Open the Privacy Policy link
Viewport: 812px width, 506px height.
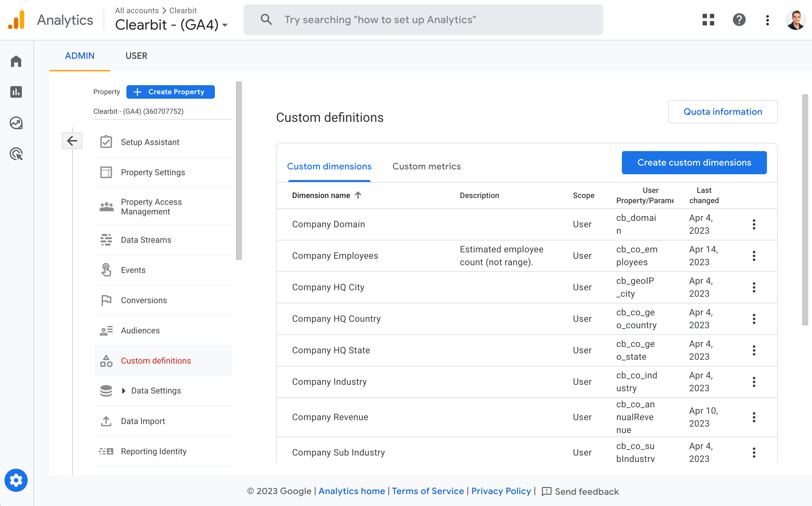501,491
